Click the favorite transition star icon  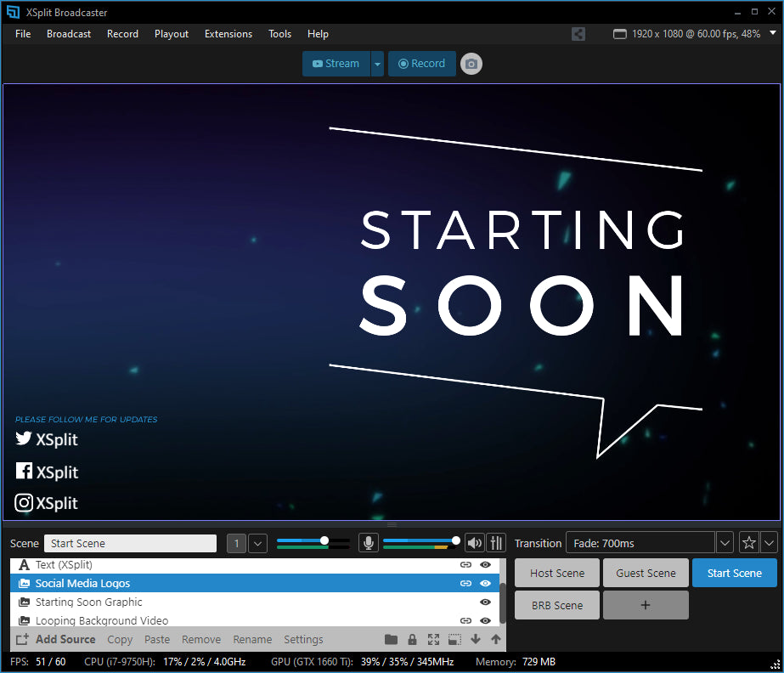point(748,543)
